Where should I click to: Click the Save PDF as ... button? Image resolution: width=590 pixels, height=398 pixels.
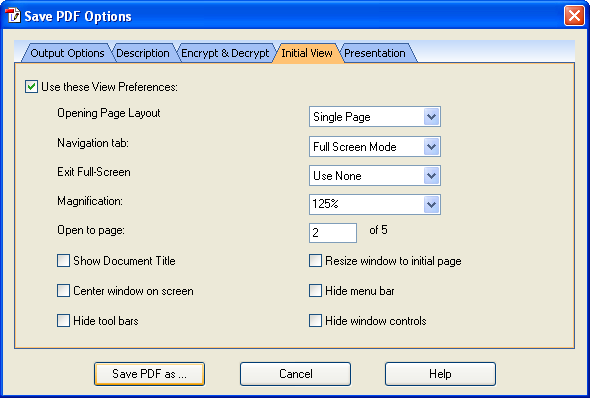tap(149, 374)
